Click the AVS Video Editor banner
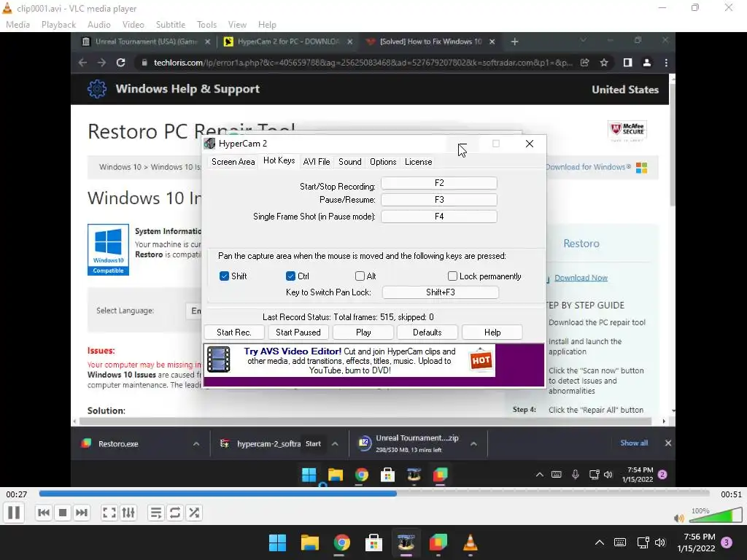The image size is (747, 560). 349,360
